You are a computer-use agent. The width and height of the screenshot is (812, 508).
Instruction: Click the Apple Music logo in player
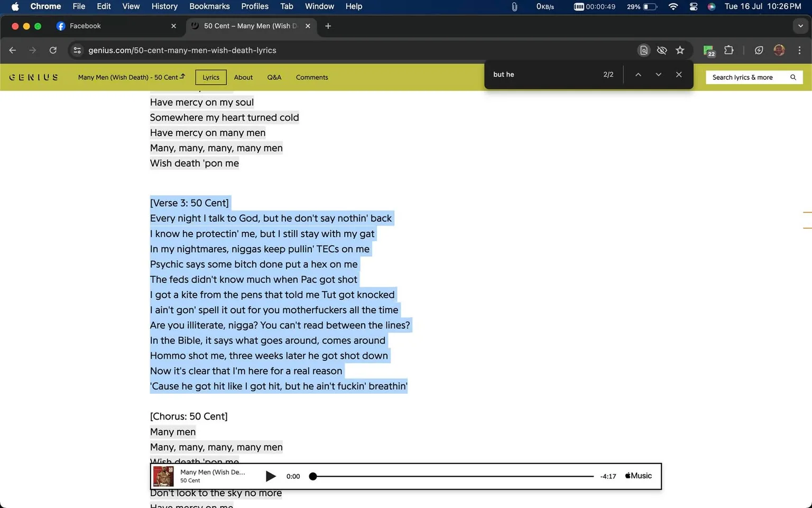(x=638, y=476)
